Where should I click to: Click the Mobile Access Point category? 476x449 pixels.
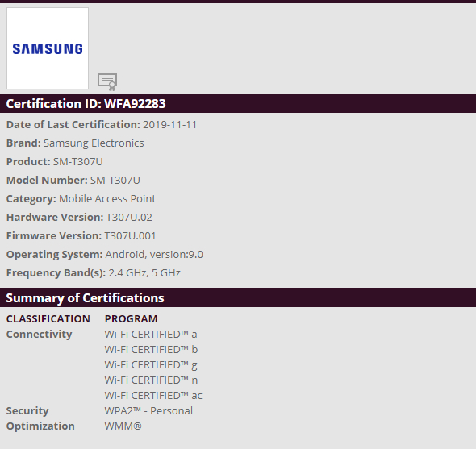tap(107, 199)
